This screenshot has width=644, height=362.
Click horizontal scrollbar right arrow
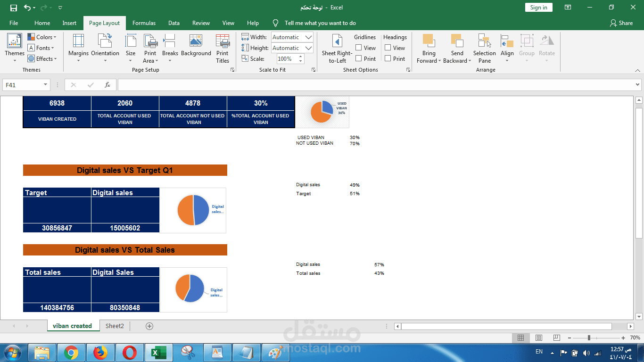point(631,326)
